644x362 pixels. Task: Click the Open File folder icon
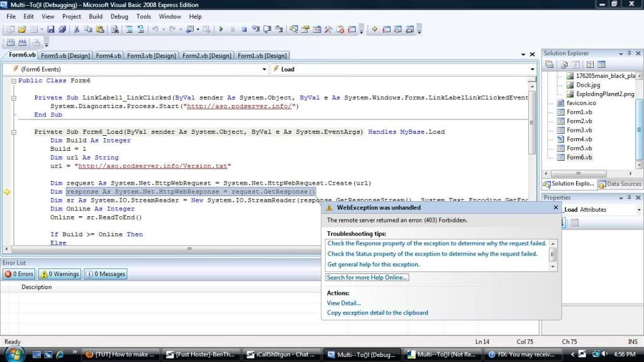22,30
